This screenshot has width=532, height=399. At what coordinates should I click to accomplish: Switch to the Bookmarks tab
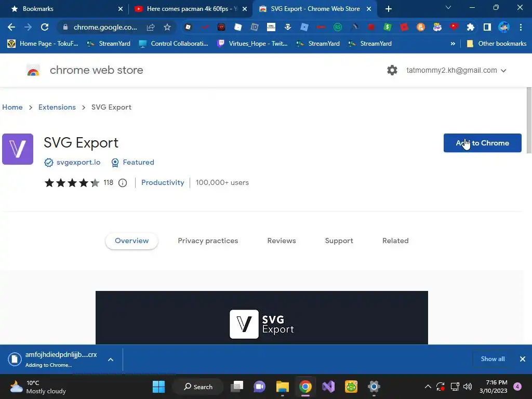pyautogui.click(x=64, y=9)
